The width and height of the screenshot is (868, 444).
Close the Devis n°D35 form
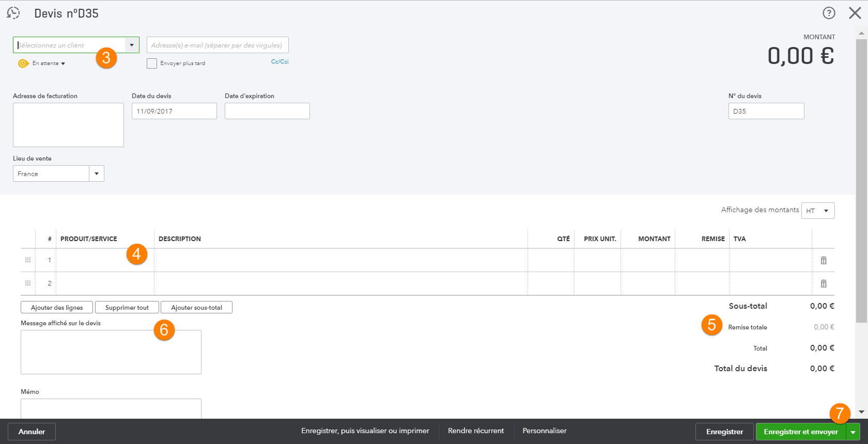855,13
